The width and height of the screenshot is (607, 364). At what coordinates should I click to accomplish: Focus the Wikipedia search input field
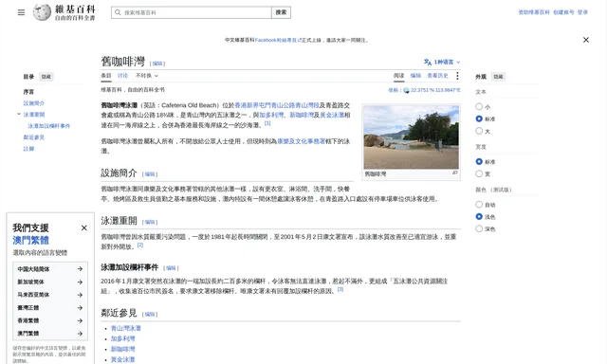pos(192,12)
